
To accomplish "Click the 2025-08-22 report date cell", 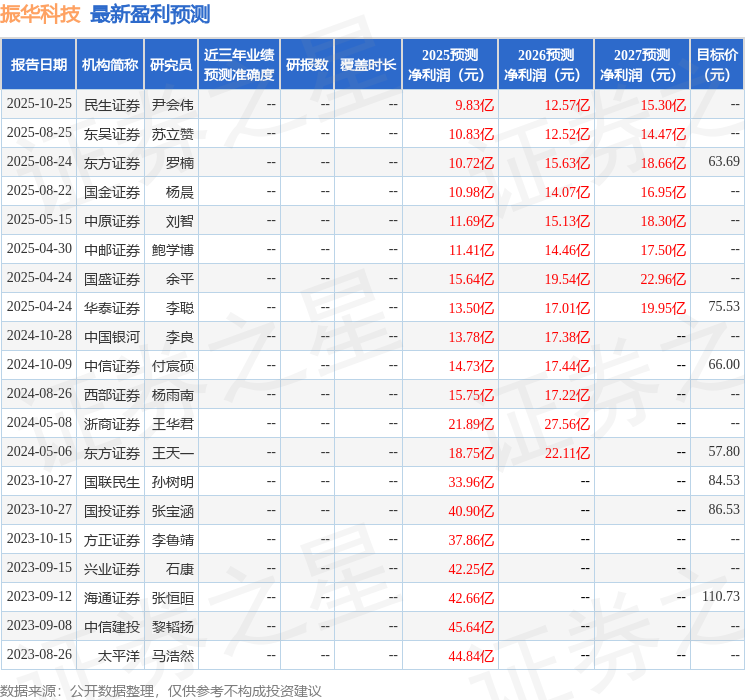I will pyautogui.click(x=39, y=191).
